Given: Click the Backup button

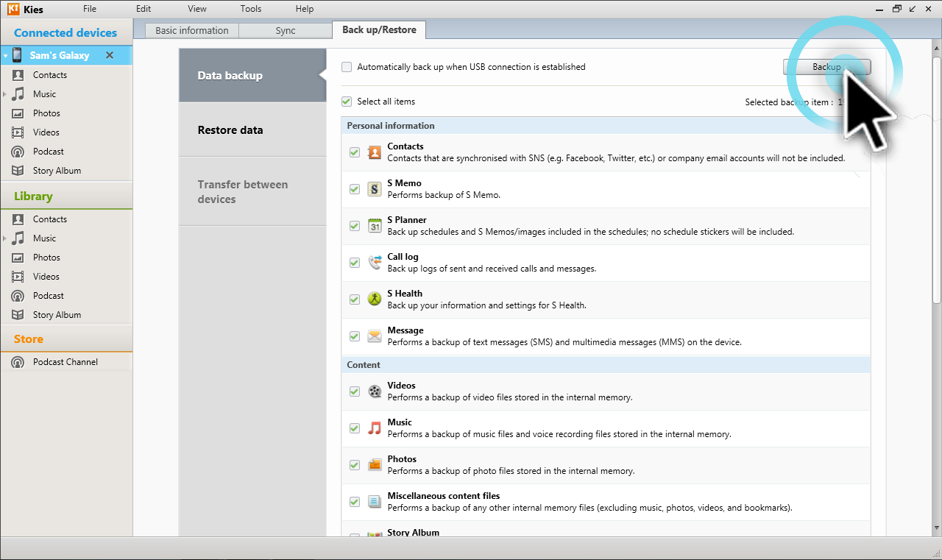Looking at the screenshot, I should (826, 67).
